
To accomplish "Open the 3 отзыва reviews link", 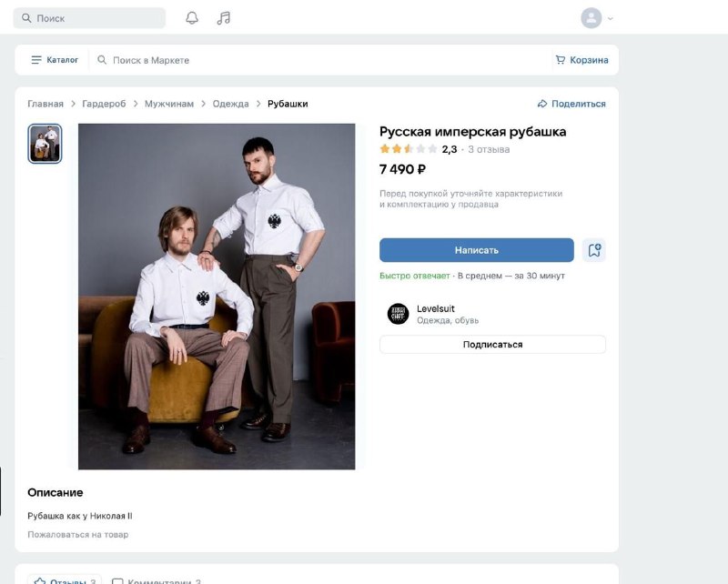I will 489,149.
